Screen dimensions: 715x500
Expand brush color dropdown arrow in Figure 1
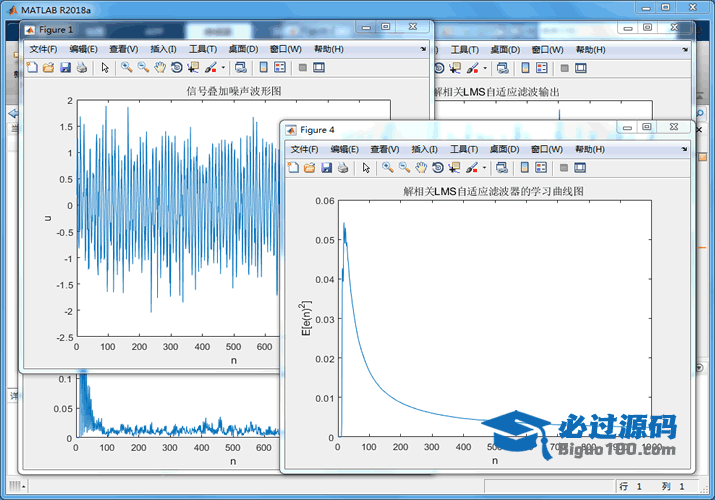224,68
